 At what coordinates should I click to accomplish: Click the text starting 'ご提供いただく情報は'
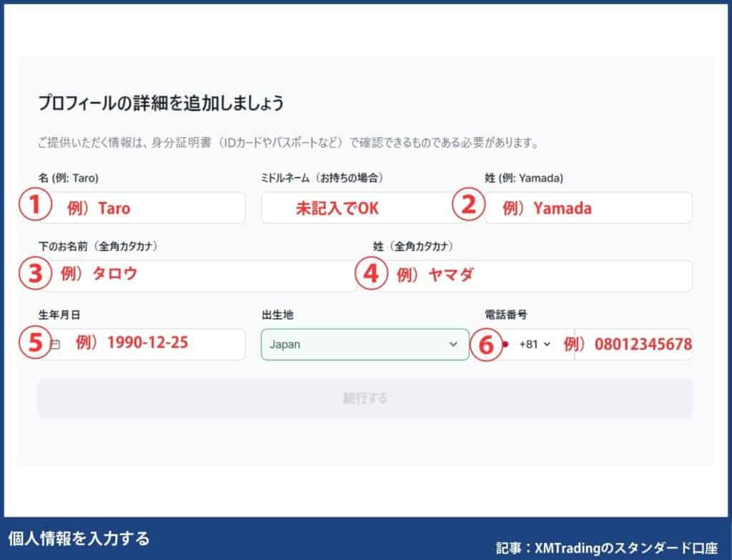289,142
